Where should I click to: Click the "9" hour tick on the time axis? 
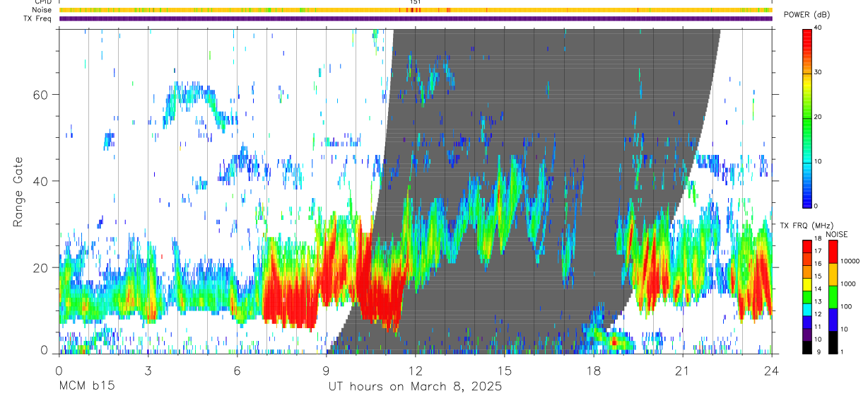[x=326, y=370]
